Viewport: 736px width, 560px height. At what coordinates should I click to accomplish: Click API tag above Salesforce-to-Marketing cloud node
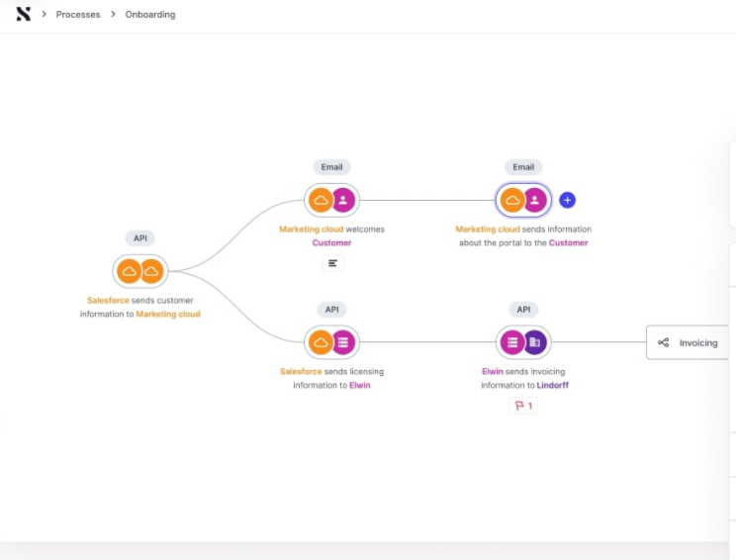140,238
